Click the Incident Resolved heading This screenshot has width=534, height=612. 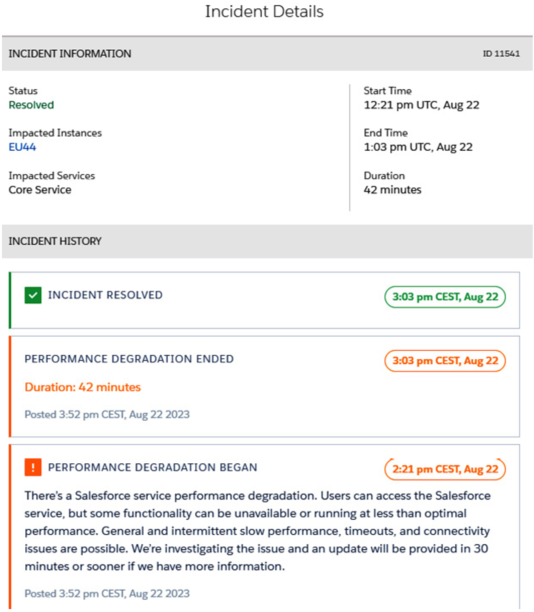coord(105,295)
